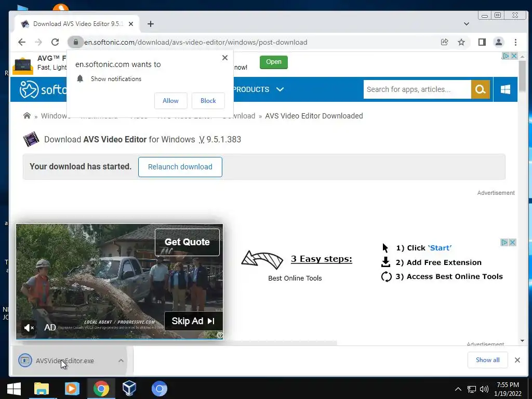Open AdChoices on the top banner
Screen dimensions: 532x399
(506, 56)
